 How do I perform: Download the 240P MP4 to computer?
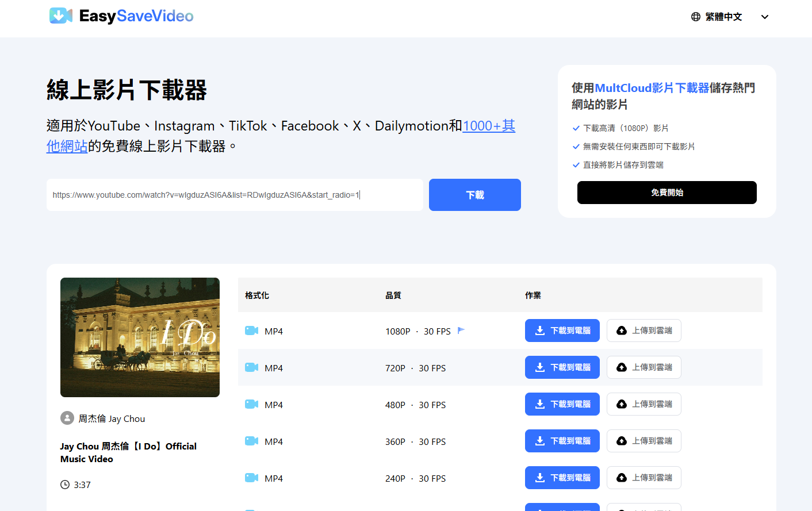coord(562,478)
